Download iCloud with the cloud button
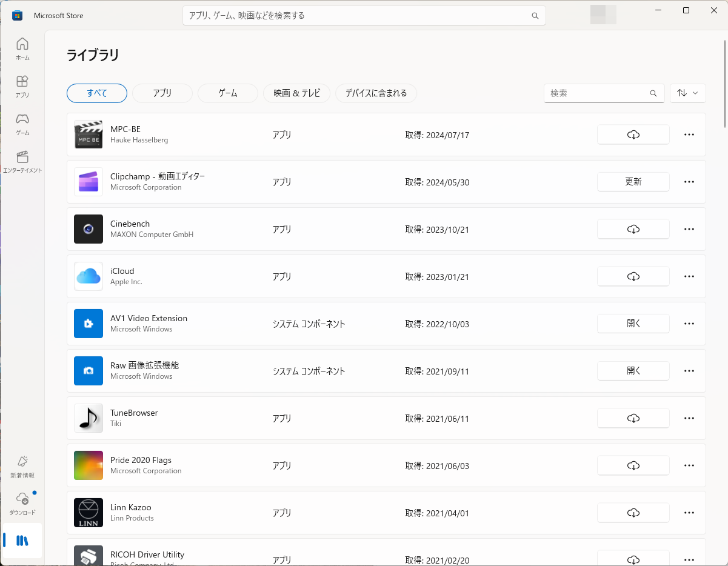This screenshot has width=728, height=566. (633, 276)
